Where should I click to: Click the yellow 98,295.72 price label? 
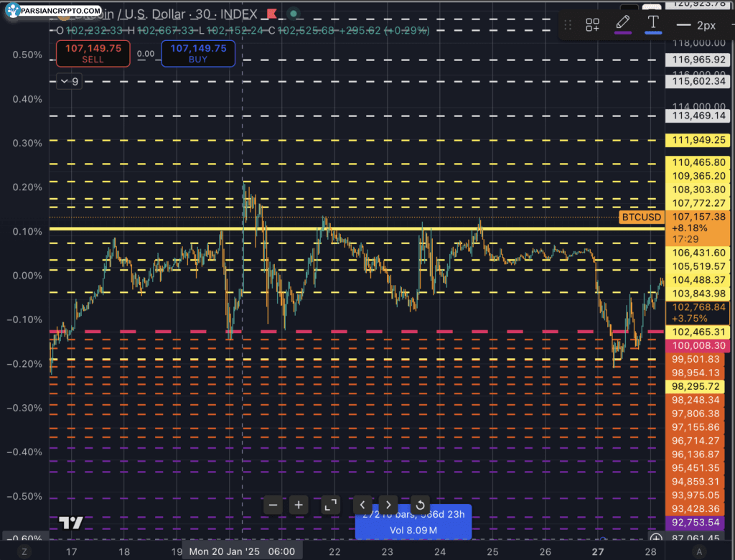pyautogui.click(x=695, y=386)
